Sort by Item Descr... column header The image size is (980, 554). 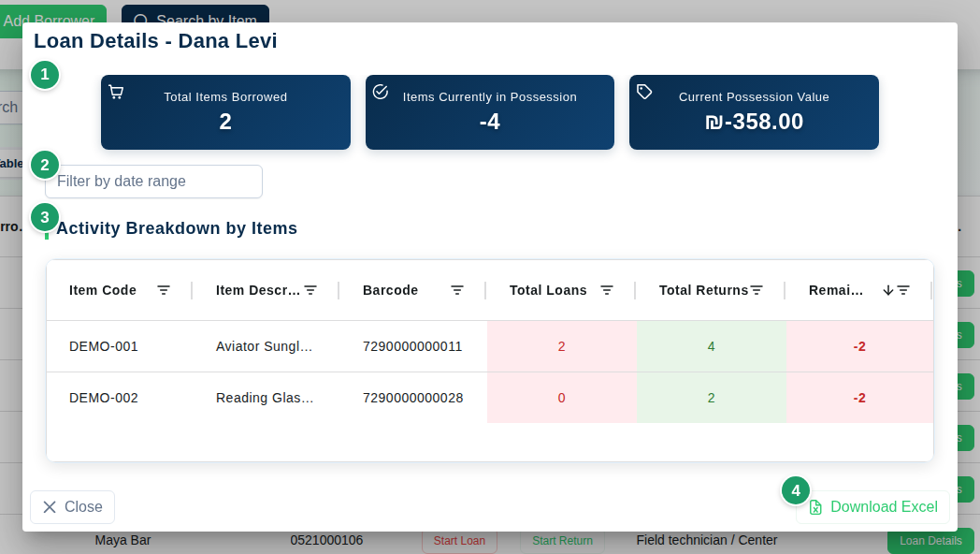tap(258, 290)
